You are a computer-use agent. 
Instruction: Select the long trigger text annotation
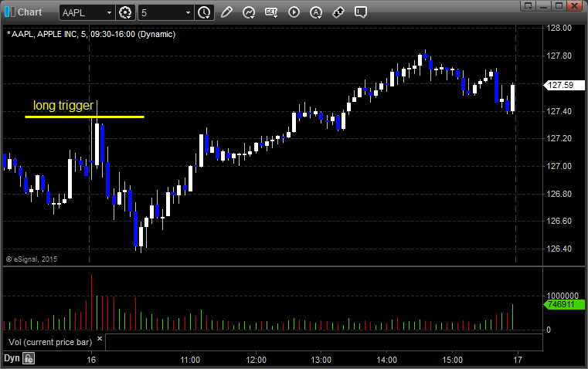click(x=63, y=105)
